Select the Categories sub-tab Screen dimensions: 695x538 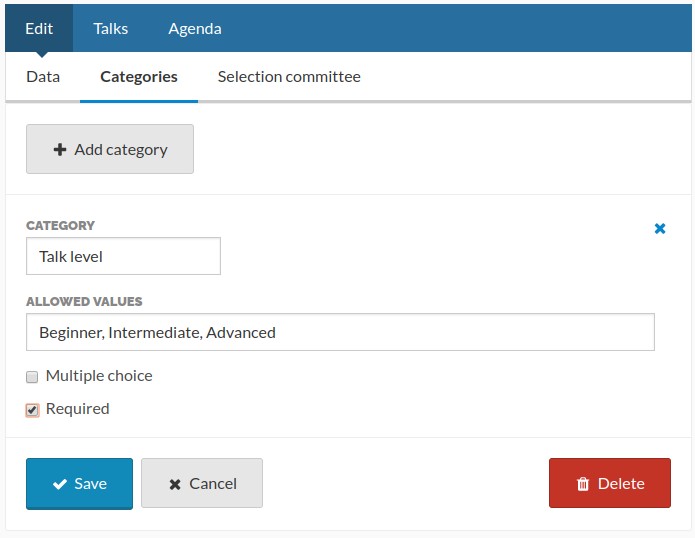coord(139,77)
